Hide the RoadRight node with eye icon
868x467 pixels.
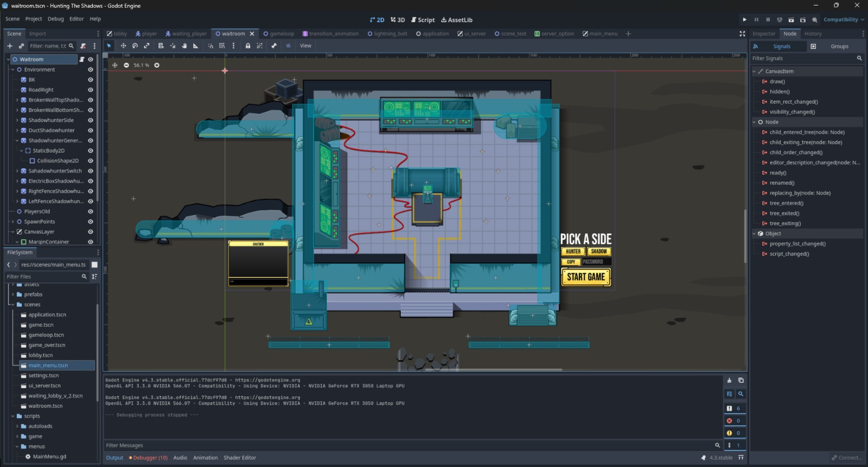point(91,90)
